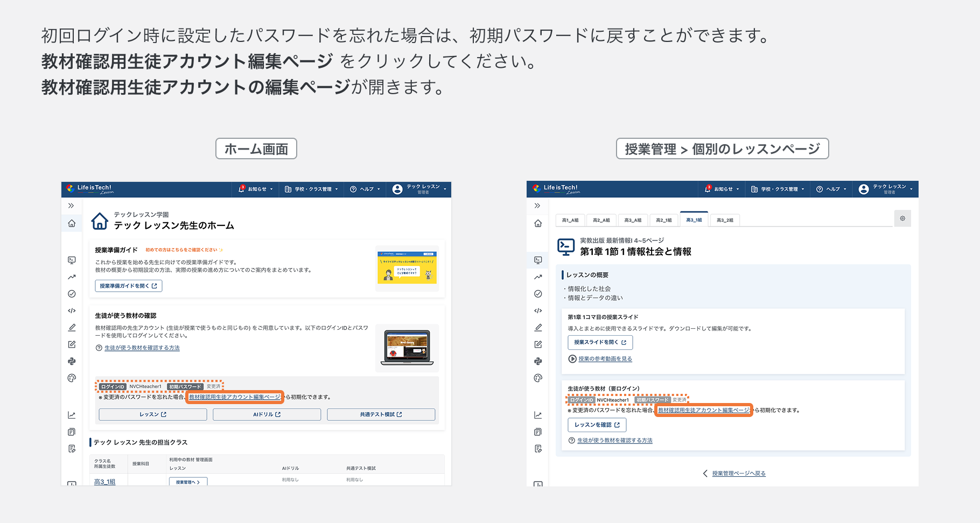Open the line chart icon in the home screen sidebar
Screen dimensions: 980x523
[72, 415]
